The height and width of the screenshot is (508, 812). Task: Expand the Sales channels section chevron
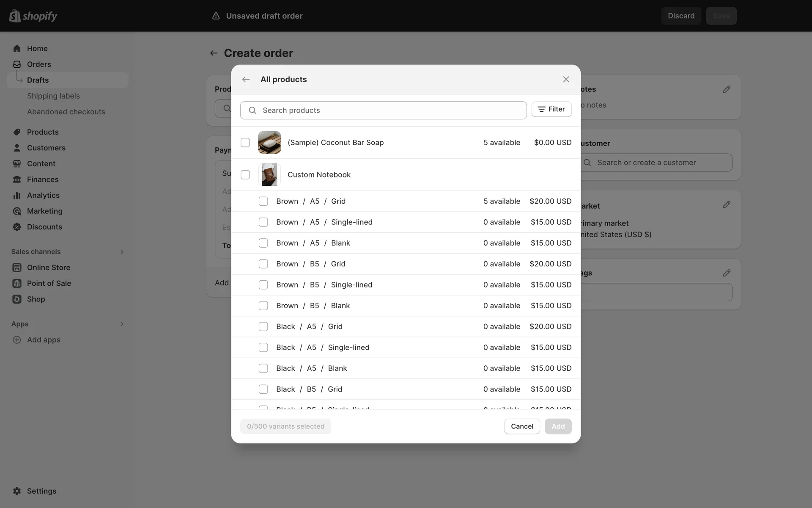tap(122, 252)
